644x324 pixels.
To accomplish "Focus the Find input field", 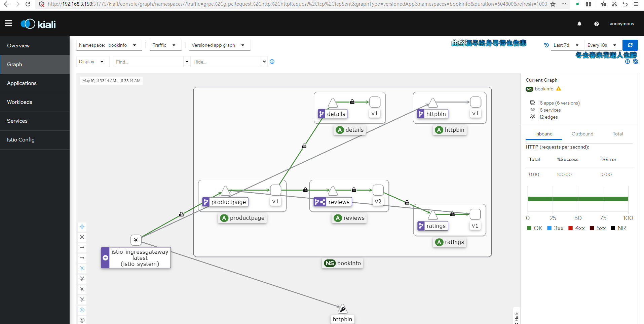I will [x=148, y=62].
